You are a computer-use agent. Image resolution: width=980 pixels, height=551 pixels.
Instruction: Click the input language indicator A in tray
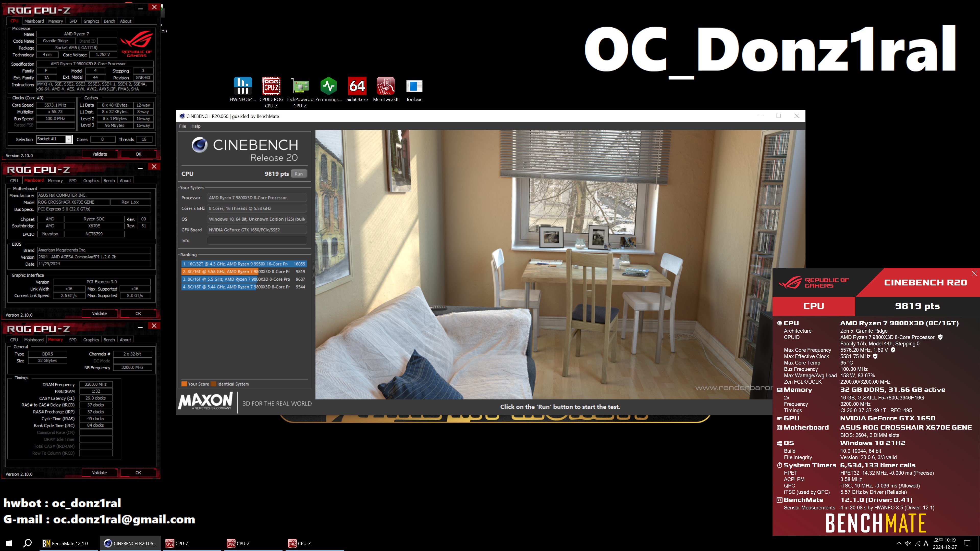pos(926,543)
